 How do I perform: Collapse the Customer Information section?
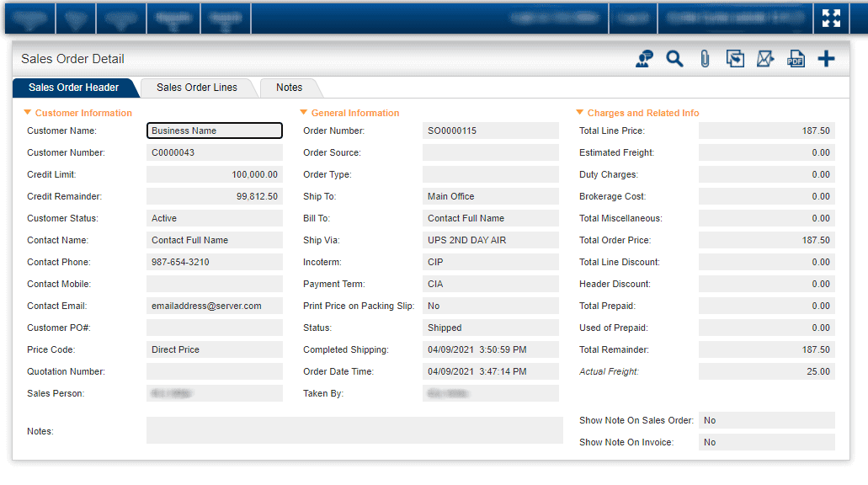point(27,112)
